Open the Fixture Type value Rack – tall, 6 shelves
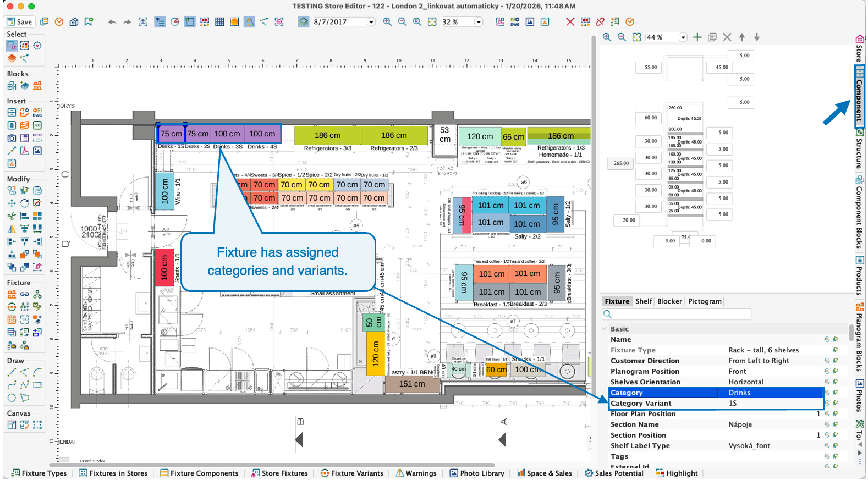The image size is (868, 480). point(763,350)
